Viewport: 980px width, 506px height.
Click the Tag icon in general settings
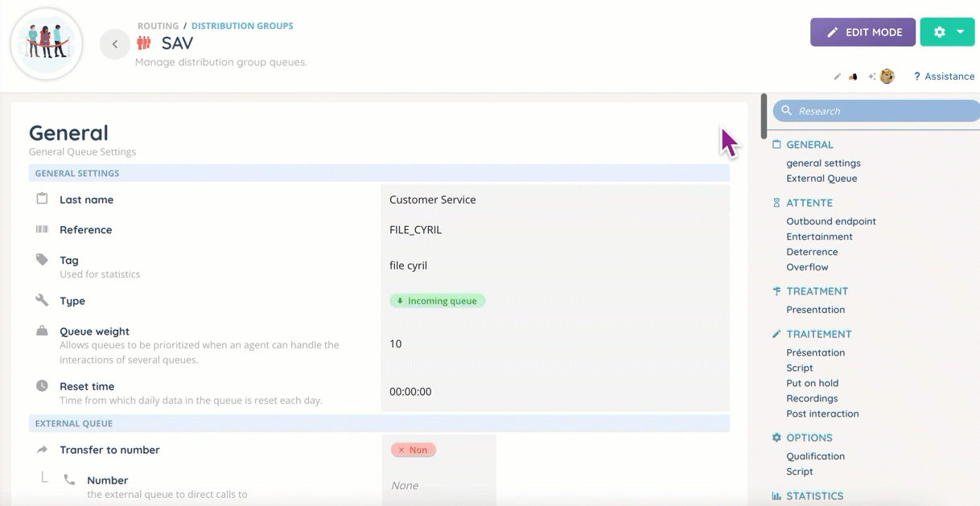pyautogui.click(x=42, y=260)
